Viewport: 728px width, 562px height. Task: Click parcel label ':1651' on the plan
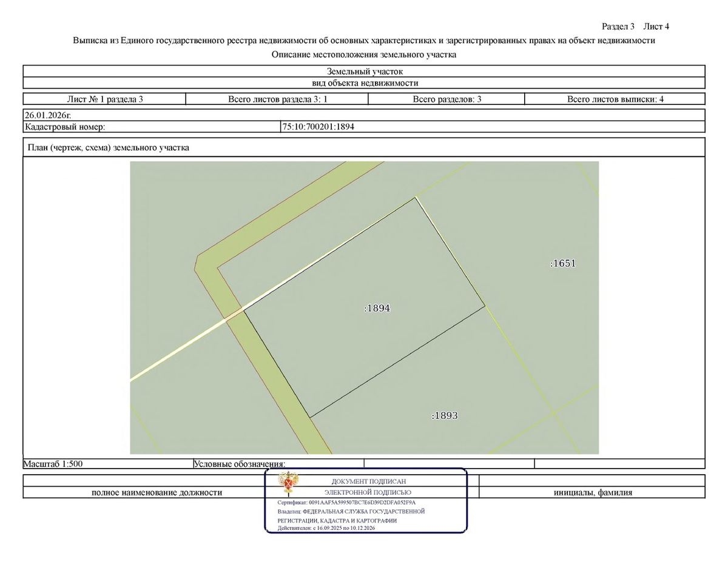(x=562, y=263)
